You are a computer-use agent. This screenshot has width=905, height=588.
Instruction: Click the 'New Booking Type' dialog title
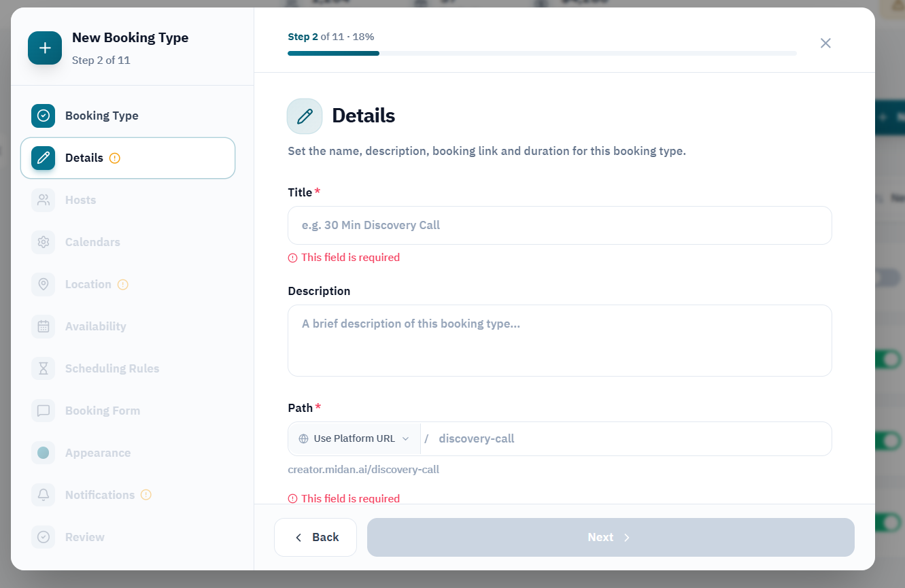pos(131,38)
